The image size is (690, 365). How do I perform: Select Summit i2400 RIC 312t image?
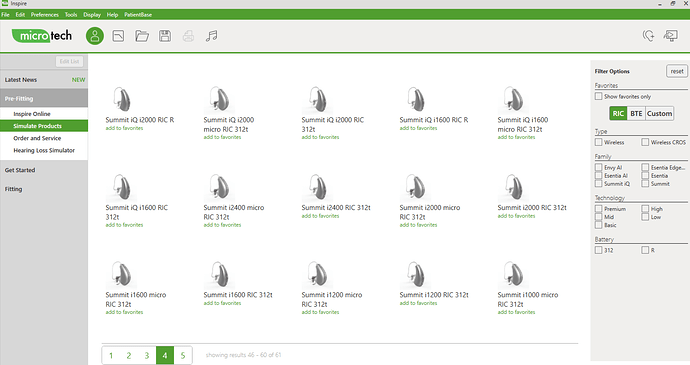point(317,188)
